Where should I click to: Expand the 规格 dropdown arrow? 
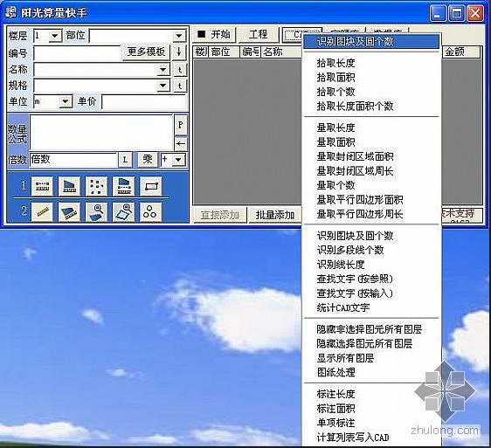point(163,86)
